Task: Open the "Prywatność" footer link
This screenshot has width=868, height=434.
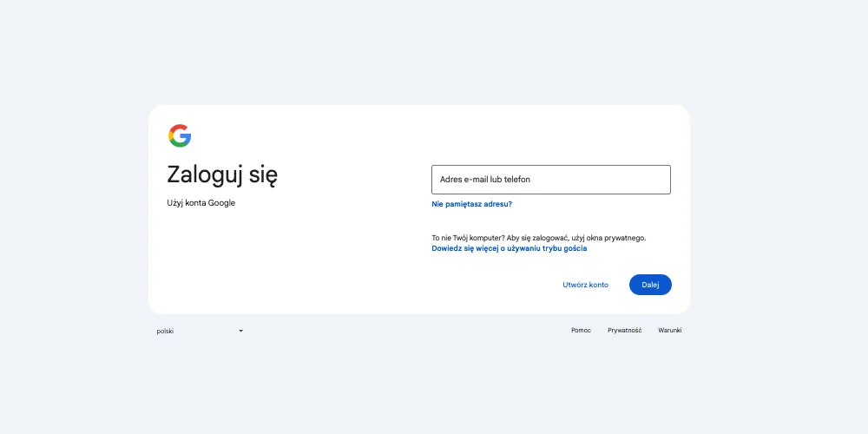Action: point(624,330)
